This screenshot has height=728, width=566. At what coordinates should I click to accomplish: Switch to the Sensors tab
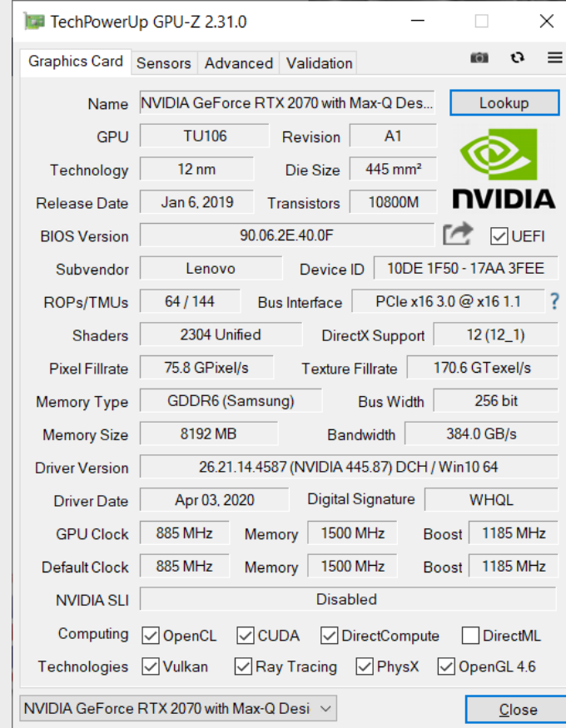(x=163, y=63)
